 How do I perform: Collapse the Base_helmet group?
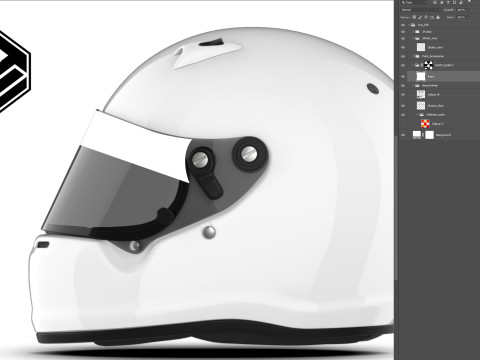tap(413, 85)
